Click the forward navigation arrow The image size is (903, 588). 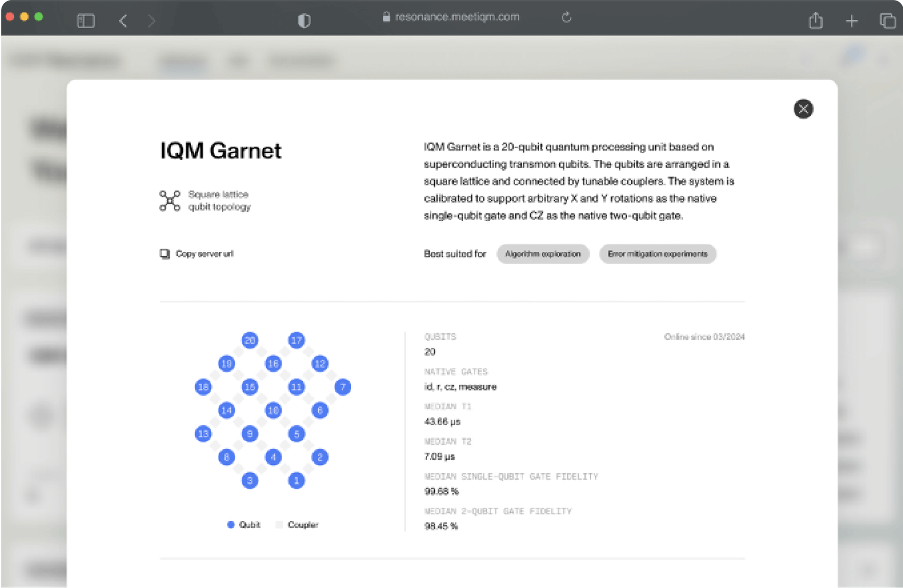pos(151,20)
